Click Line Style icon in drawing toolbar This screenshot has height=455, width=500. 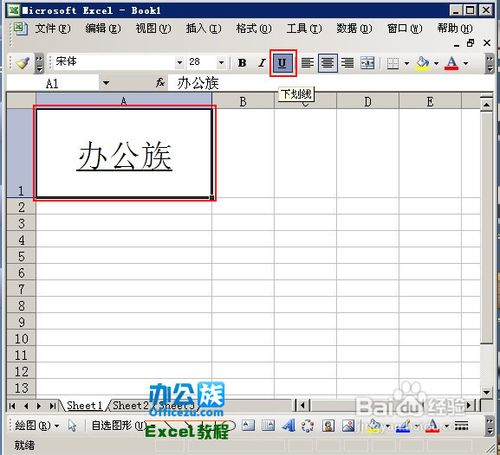(x=461, y=425)
